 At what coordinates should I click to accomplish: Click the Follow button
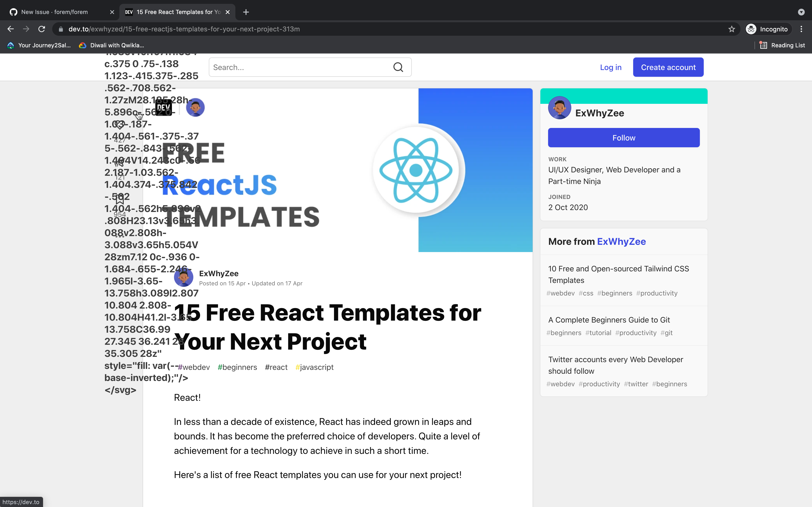(x=623, y=138)
